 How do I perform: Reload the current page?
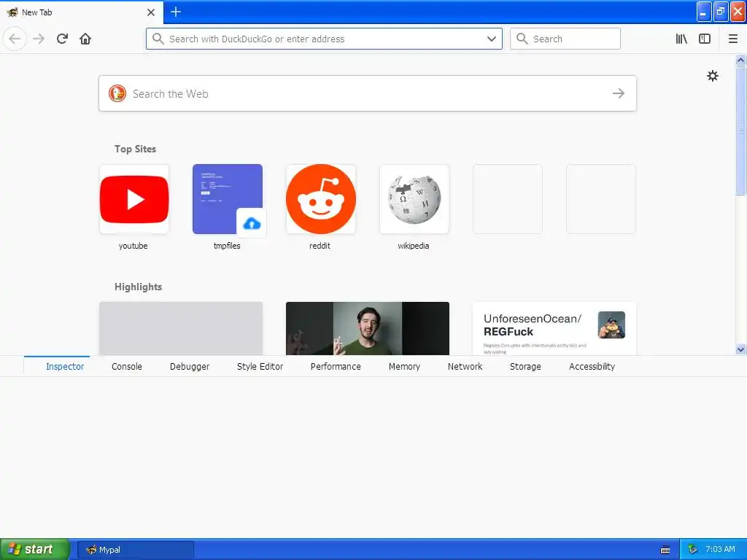click(x=62, y=39)
